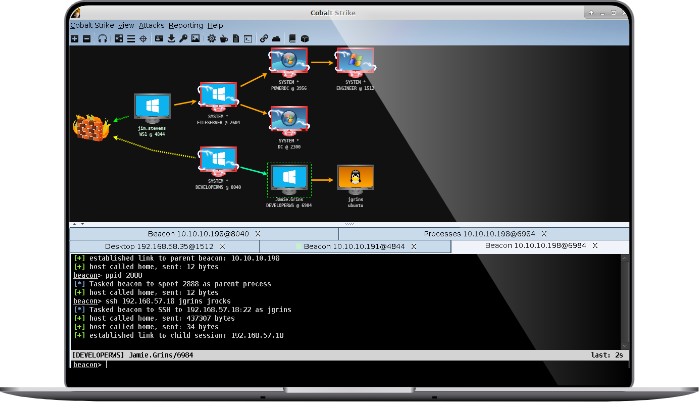
Task: Open the View menu
Action: tap(126, 25)
